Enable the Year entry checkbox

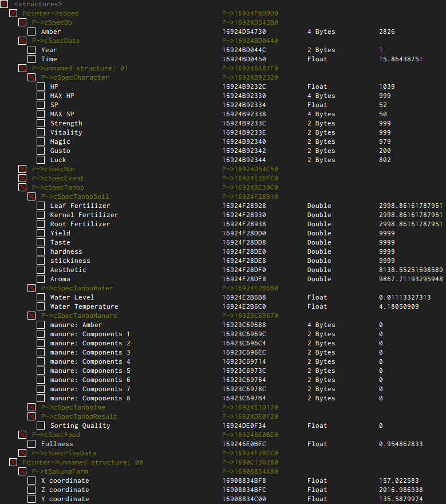[x=31, y=50]
